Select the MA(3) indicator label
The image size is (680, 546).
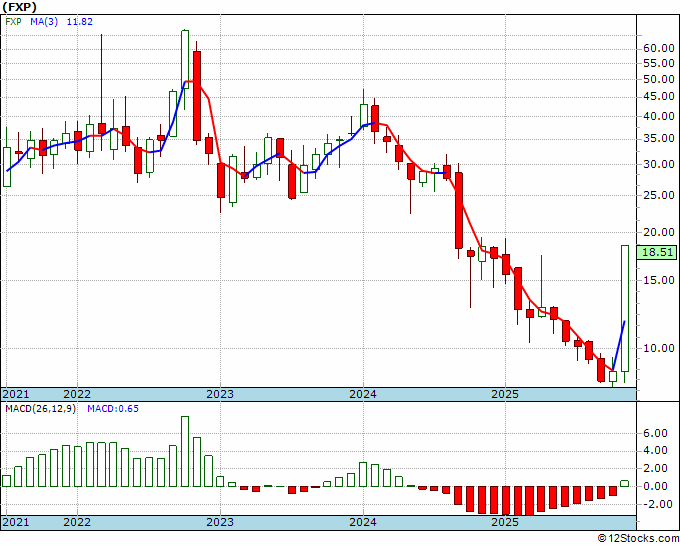tap(44, 21)
